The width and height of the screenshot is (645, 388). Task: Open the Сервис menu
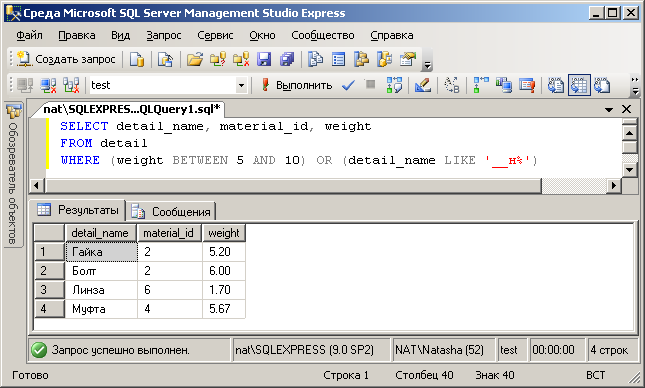(215, 35)
